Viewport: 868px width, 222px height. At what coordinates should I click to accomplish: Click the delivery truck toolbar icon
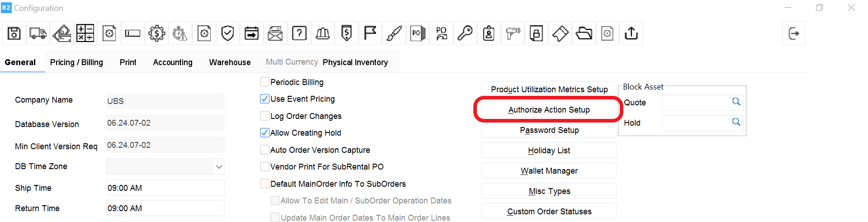point(38,33)
